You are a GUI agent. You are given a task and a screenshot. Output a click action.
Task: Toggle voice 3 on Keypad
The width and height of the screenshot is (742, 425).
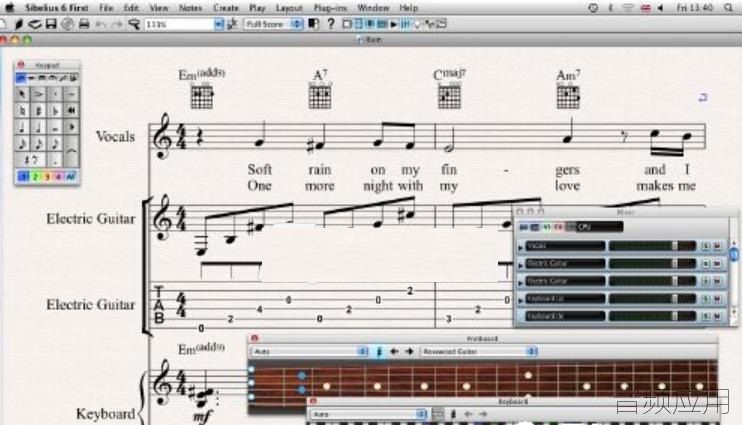tap(47, 177)
